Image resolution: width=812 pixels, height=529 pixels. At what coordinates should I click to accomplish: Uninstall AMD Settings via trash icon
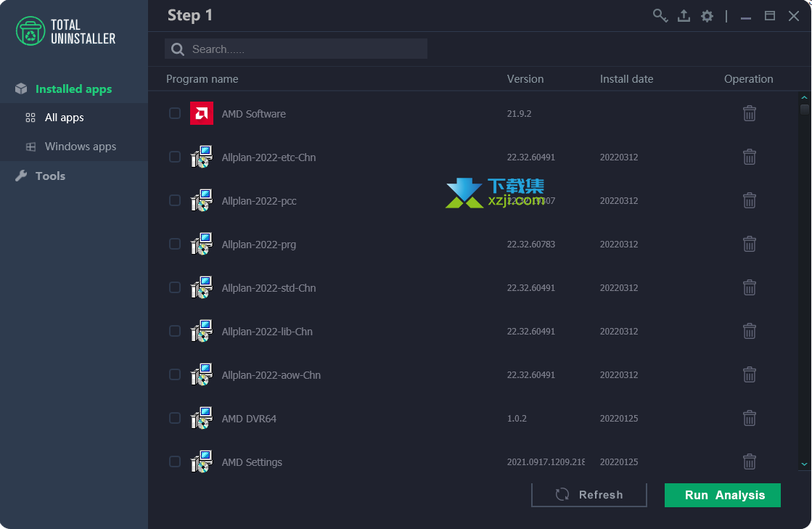click(750, 462)
